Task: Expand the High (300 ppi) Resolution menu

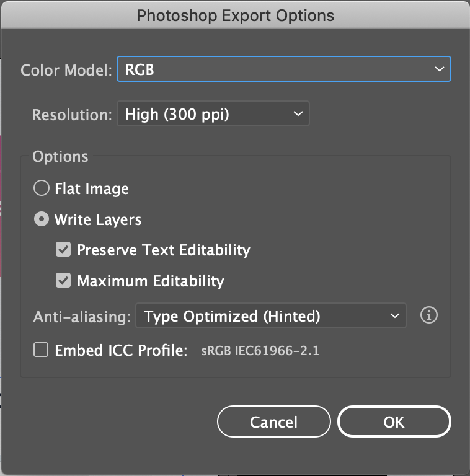Action: point(213,114)
